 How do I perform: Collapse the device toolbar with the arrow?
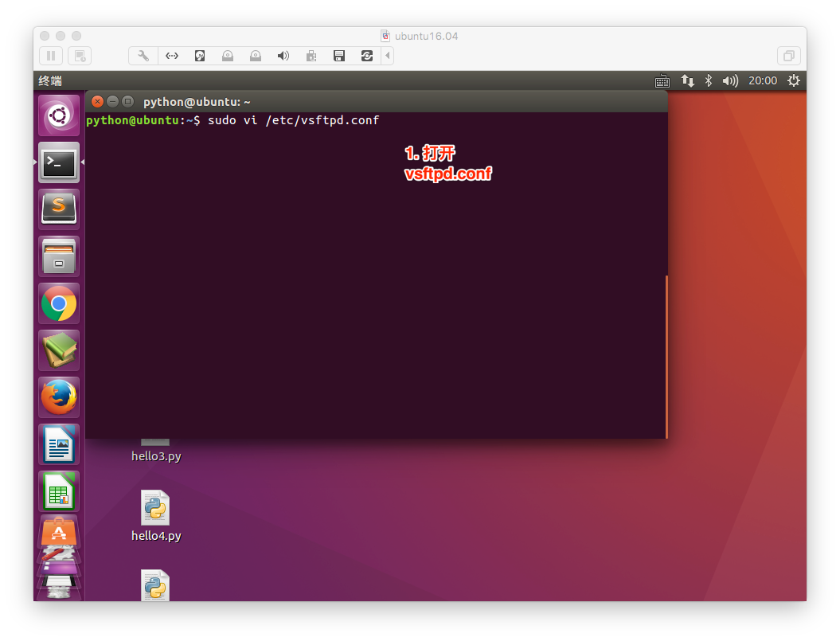[387, 56]
